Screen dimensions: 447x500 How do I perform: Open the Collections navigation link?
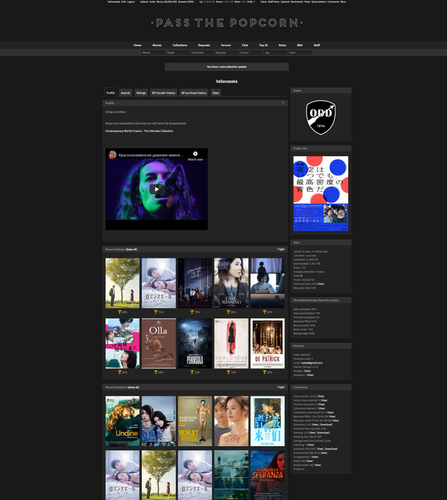coord(180,45)
